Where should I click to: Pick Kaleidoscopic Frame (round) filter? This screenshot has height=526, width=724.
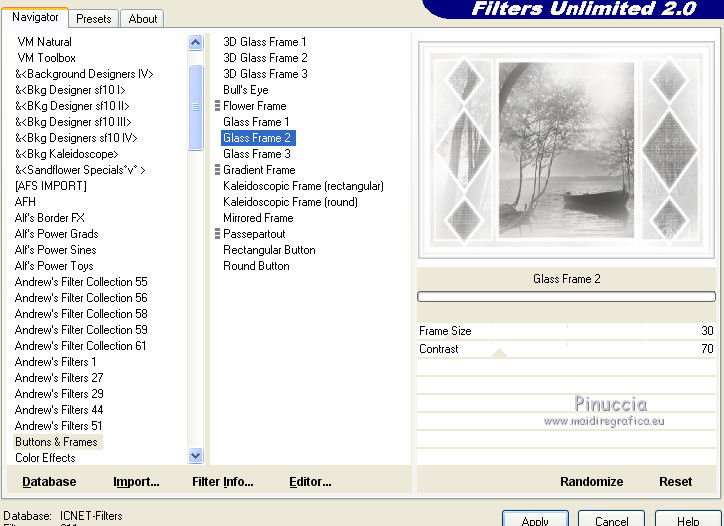click(290, 202)
